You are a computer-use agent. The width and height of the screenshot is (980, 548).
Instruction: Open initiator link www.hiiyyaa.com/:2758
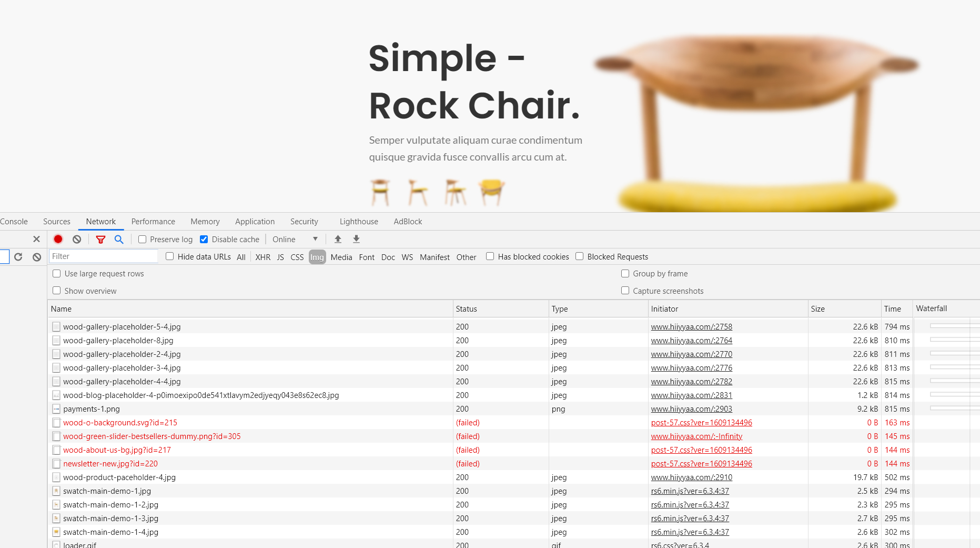[x=691, y=327]
